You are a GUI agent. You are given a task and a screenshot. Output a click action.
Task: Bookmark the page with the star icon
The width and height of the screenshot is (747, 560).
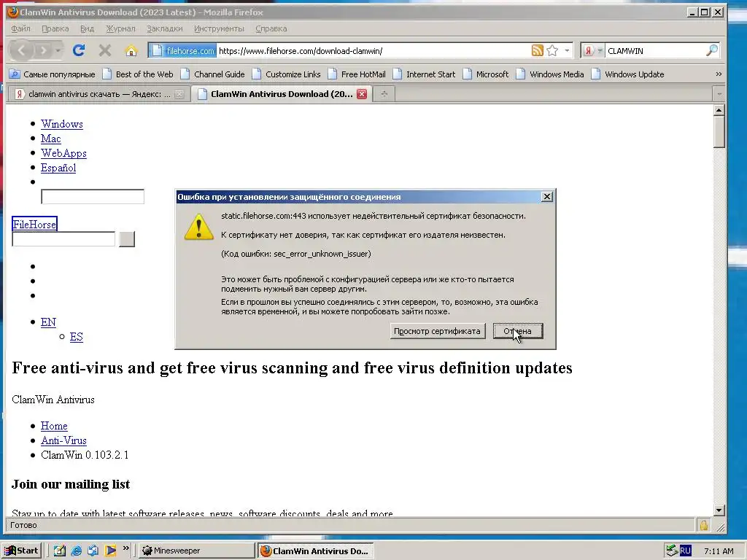click(552, 50)
